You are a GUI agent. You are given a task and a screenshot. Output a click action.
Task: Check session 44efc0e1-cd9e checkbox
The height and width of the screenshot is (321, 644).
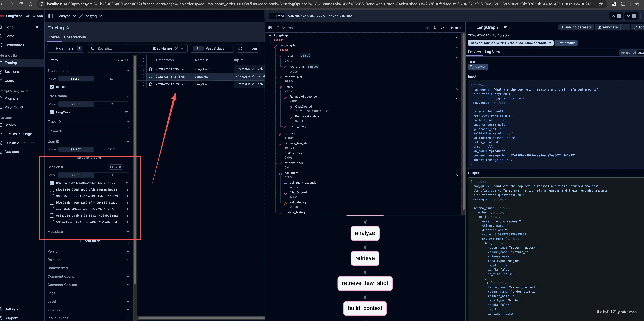(52, 209)
